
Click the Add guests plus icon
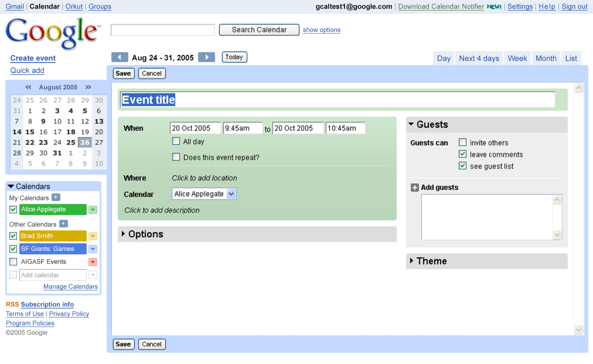click(415, 188)
